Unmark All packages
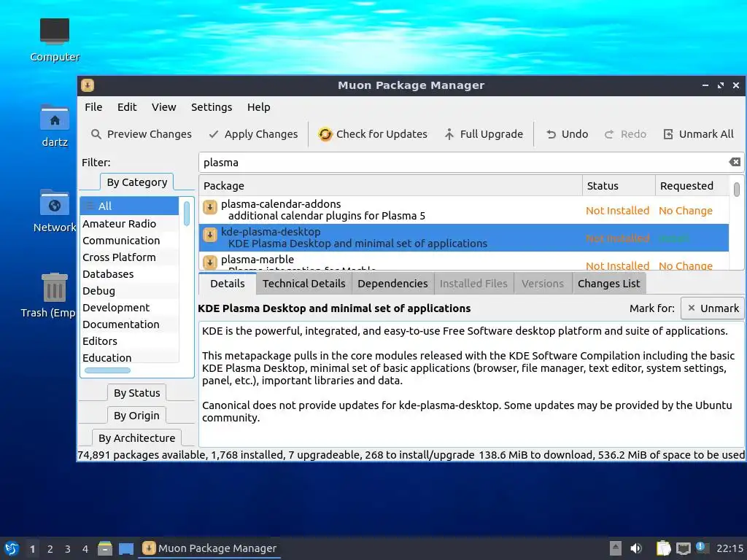The width and height of the screenshot is (747, 560). point(699,134)
